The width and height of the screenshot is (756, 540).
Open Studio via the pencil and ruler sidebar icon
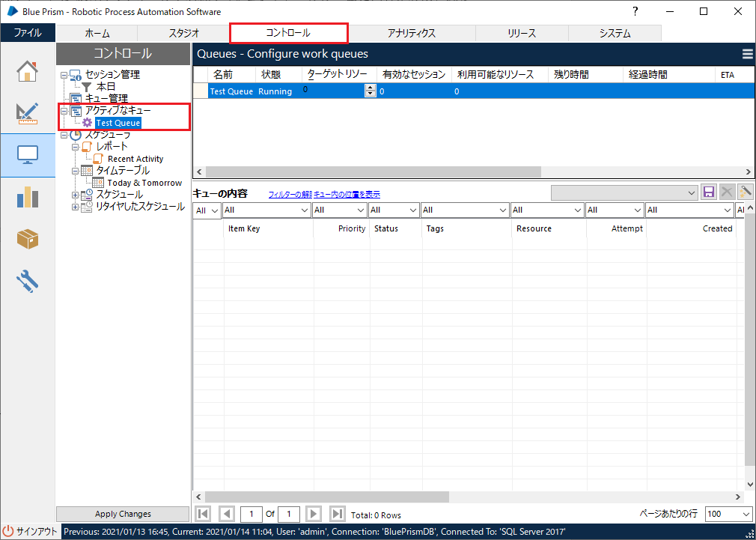(x=28, y=113)
